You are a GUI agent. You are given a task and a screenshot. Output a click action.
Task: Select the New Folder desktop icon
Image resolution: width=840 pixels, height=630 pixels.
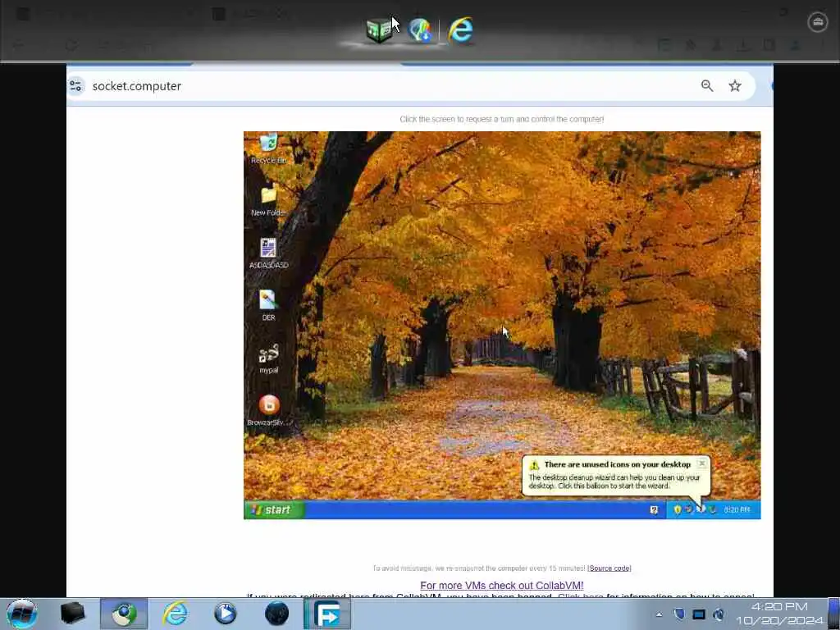point(268,200)
